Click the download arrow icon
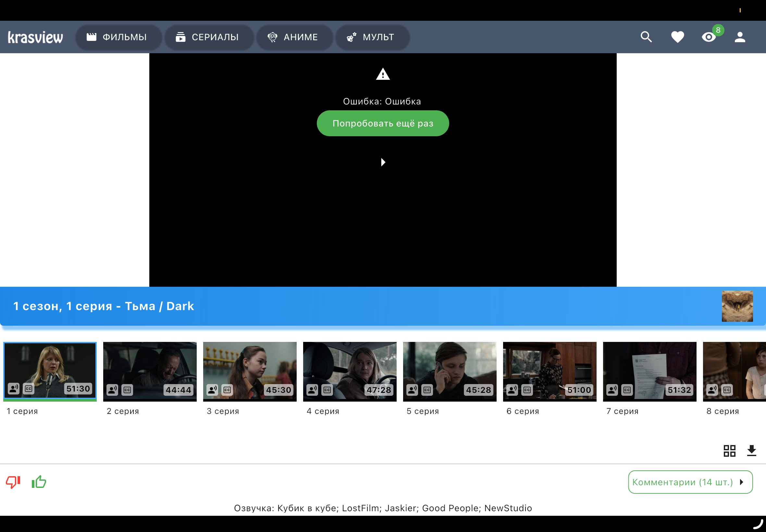Screen dimensions: 766x532 coord(751,451)
